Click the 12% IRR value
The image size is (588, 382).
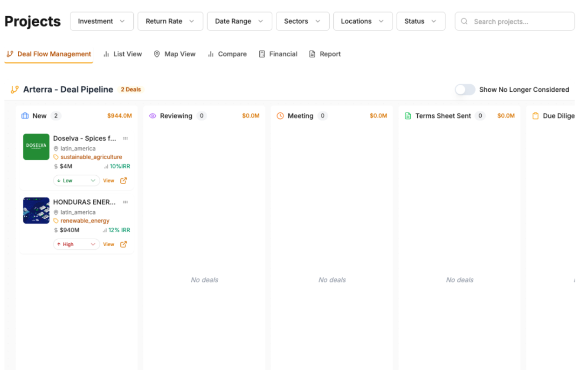(x=119, y=230)
